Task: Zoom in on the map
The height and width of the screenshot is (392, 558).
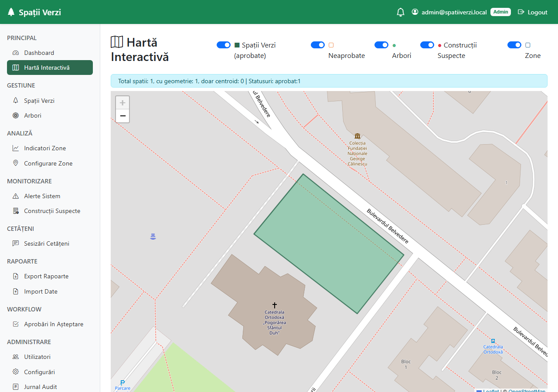Action: pos(122,103)
